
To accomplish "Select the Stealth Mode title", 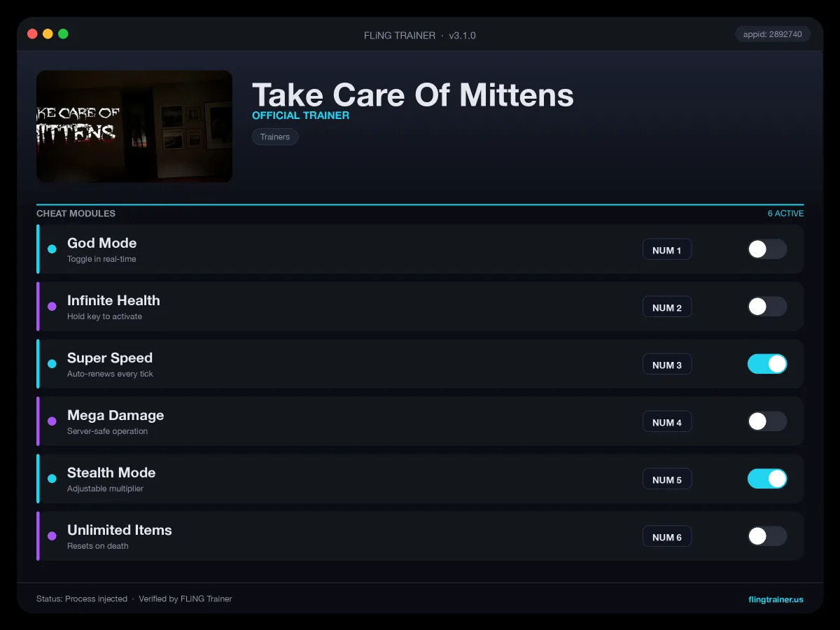I will pos(111,472).
